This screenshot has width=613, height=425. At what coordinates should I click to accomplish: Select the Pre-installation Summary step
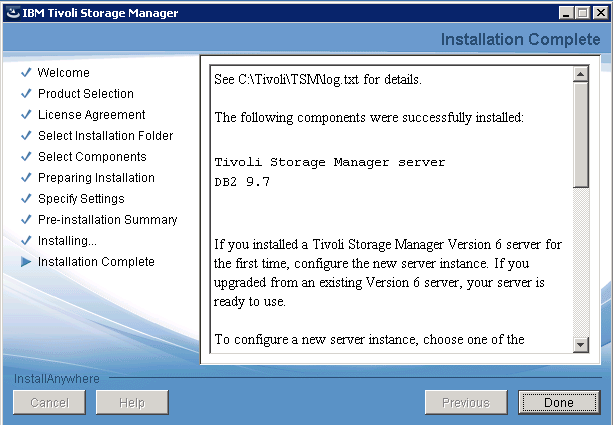[107, 220]
